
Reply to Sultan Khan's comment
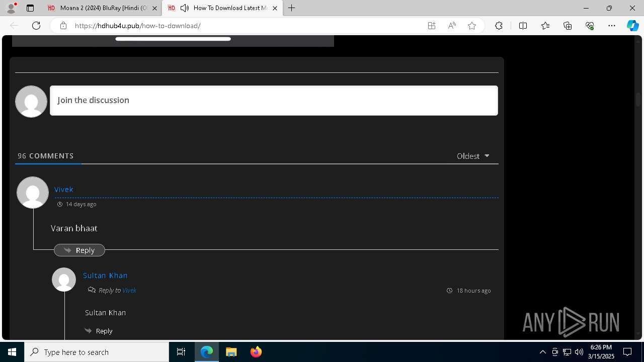(99, 331)
